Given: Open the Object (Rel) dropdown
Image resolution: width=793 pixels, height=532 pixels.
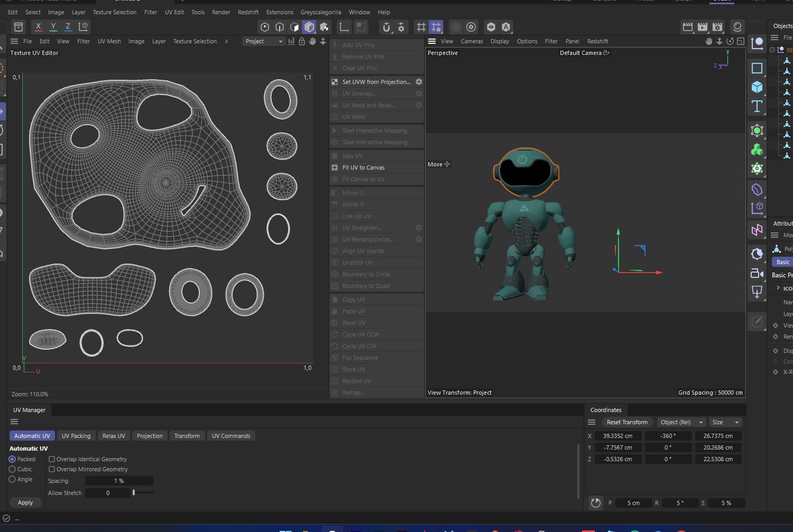Looking at the screenshot, I should click(x=681, y=422).
